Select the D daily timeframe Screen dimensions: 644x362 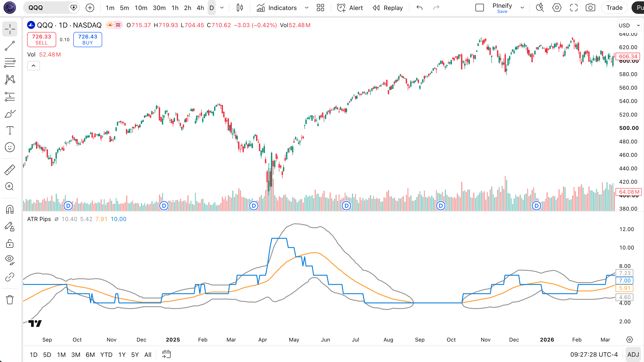pos(211,8)
